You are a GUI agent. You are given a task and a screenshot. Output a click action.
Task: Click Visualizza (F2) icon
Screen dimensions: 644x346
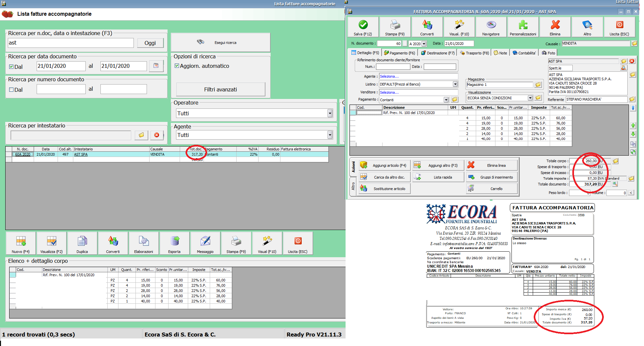tap(52, 243)
